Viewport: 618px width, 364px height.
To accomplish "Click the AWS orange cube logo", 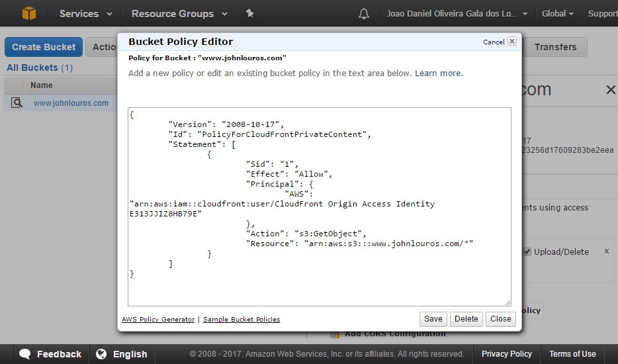I will click(x=29, y=13).
